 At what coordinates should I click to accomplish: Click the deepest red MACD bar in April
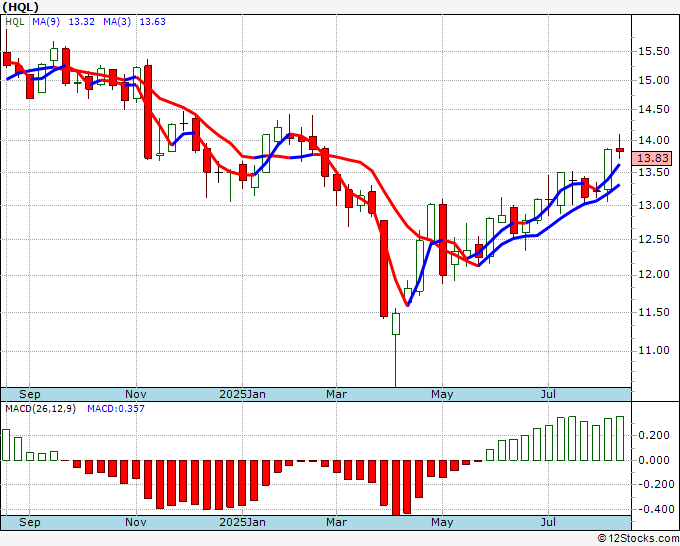396,488
